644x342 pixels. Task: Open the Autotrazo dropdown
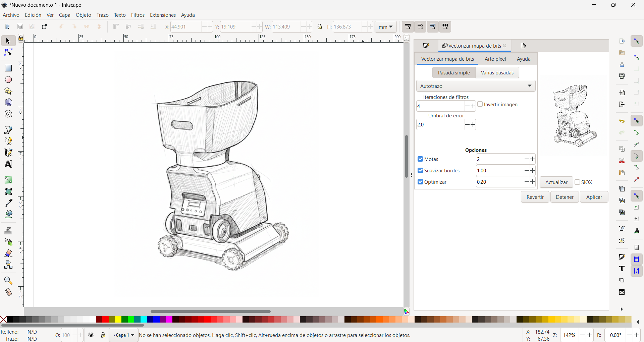pyautogui.click(x=476, y=86)
